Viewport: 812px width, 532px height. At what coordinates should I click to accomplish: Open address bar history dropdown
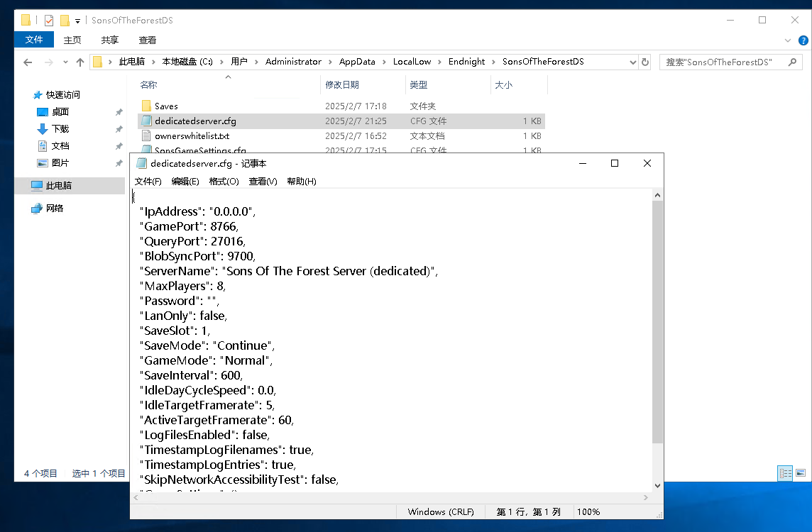(x=632, y=62)
